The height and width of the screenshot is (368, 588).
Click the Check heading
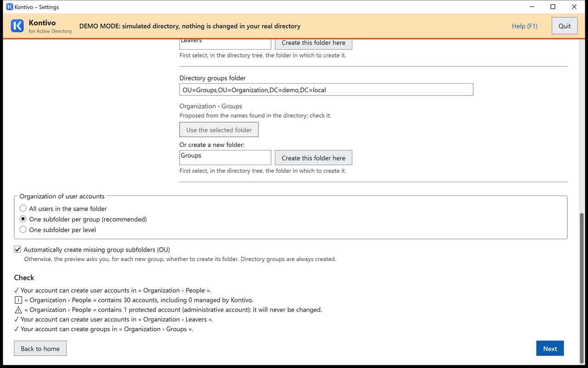[24, 277]
